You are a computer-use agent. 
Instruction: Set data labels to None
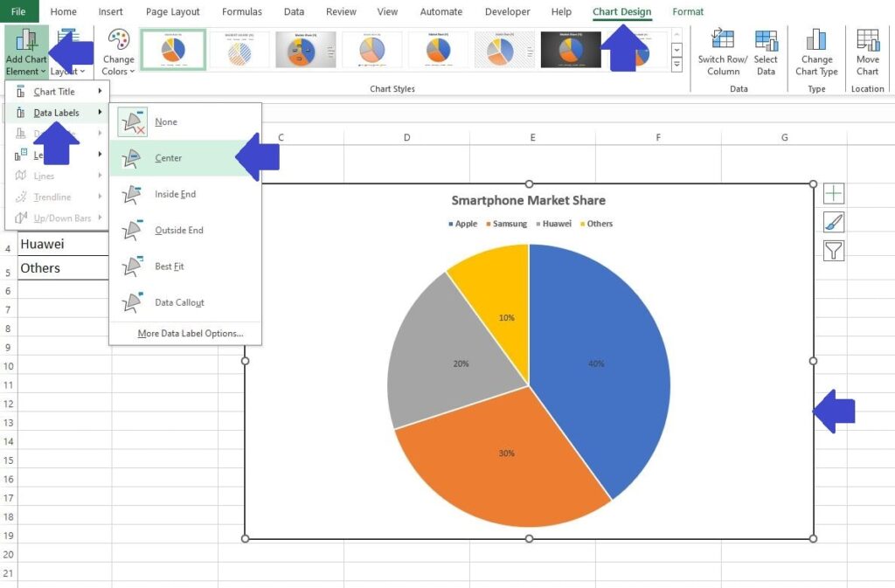[165, 121]
